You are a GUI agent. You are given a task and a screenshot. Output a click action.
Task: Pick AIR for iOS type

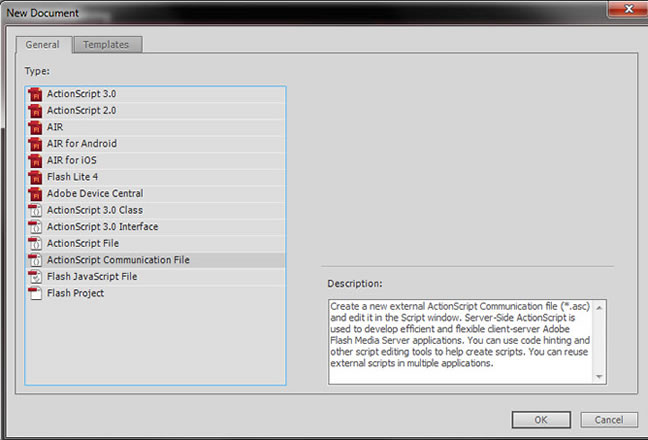pyautogui.click(x=155, y=160)
